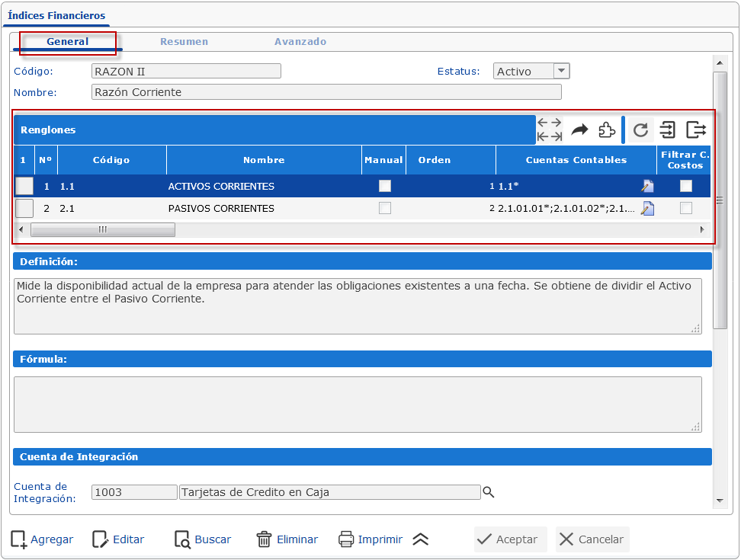Edit accounts for ACTIVOS CORRIENTES row
Screen dimensions: 741x560
click(x=647, y=187)
